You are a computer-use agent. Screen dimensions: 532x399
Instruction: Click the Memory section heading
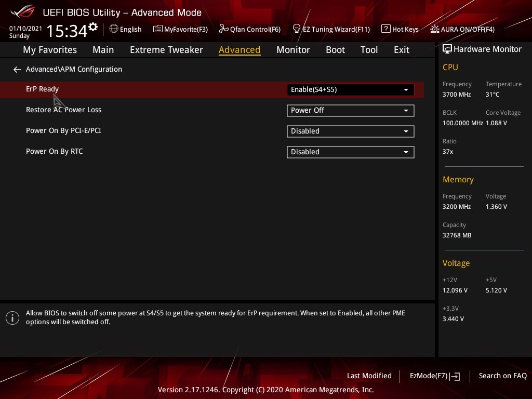458,179
